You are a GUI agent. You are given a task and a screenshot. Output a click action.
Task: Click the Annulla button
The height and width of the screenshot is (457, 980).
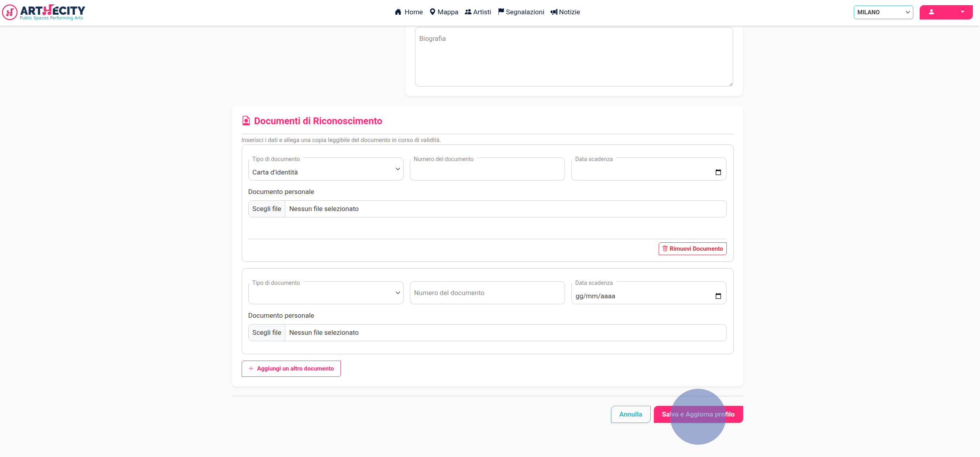(630, 414)
